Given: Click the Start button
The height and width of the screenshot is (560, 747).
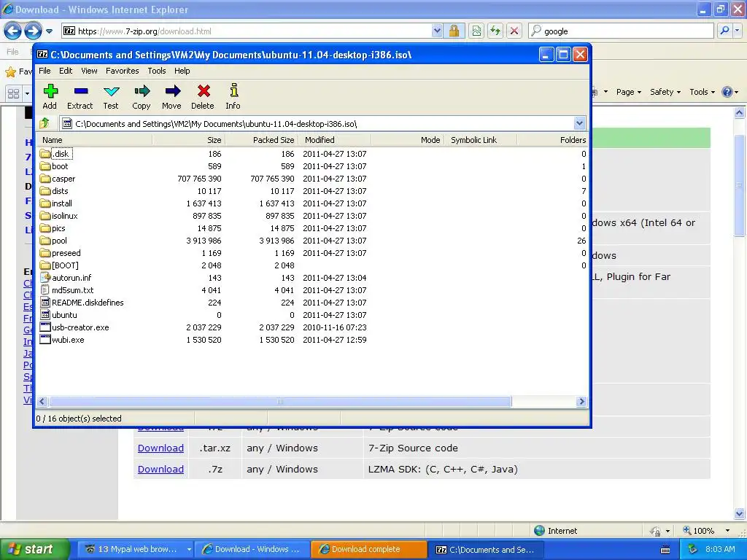Looking at the screenshot, I should (x=35, y=549).
